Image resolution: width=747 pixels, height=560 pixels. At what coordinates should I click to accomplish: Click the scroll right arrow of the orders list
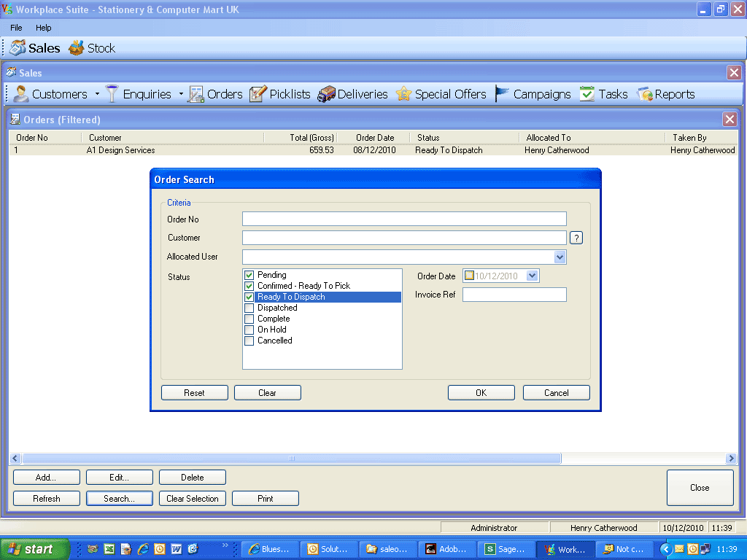tap(731, 458)
